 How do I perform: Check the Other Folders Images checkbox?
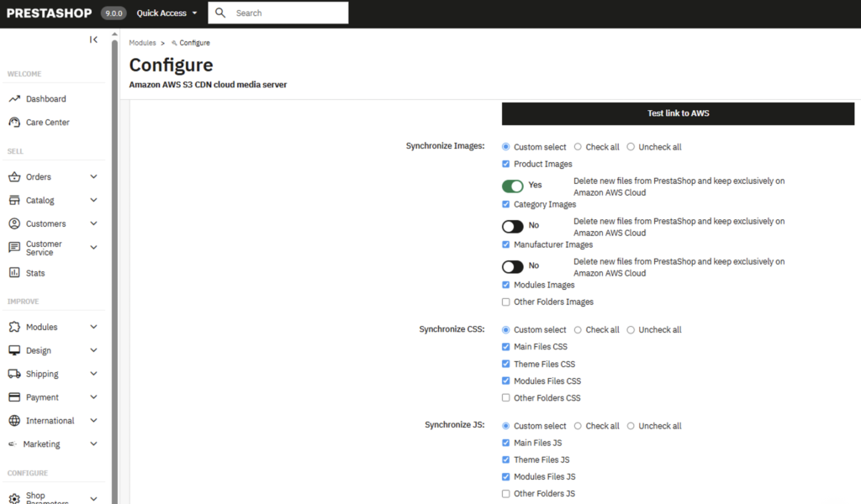pyautogui.click(x=505, y=302)
